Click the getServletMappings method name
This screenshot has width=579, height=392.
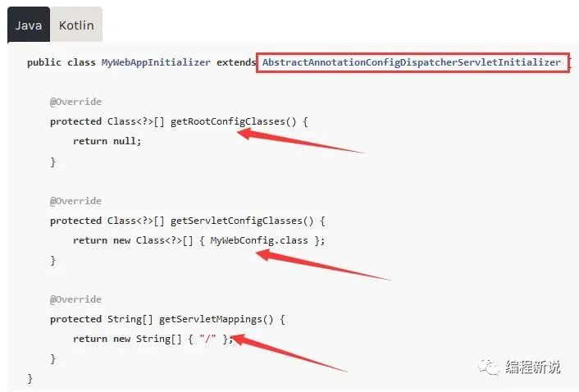211,319
